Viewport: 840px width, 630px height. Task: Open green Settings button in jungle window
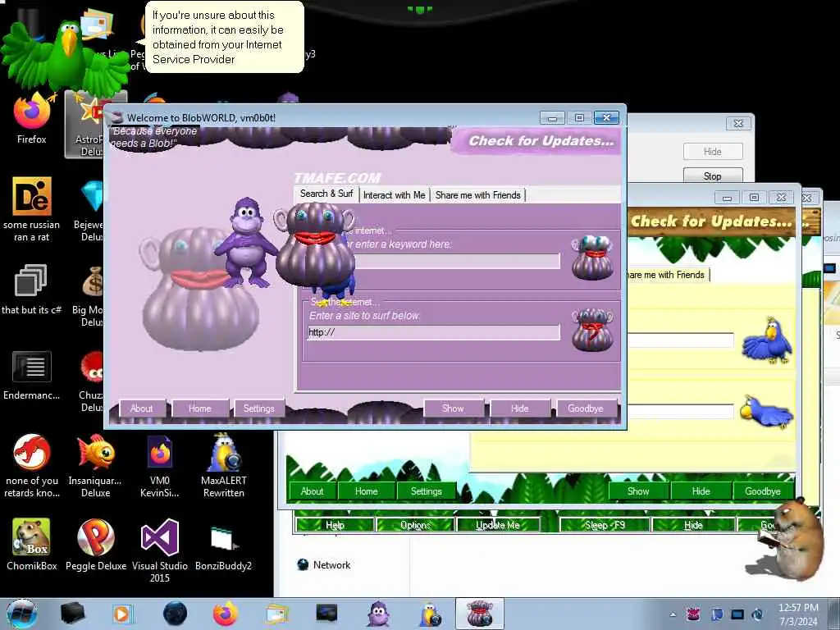point(427,491)
